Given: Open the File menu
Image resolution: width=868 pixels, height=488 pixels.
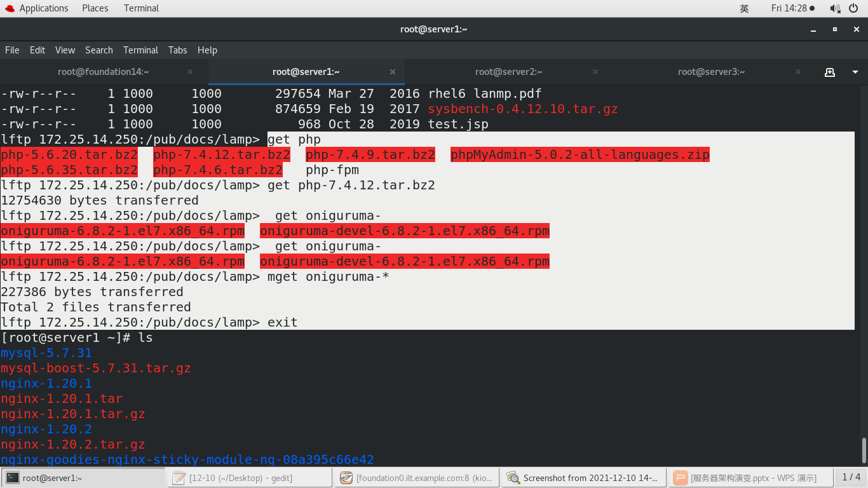Looking at the screenshot, I should (12, 50).
